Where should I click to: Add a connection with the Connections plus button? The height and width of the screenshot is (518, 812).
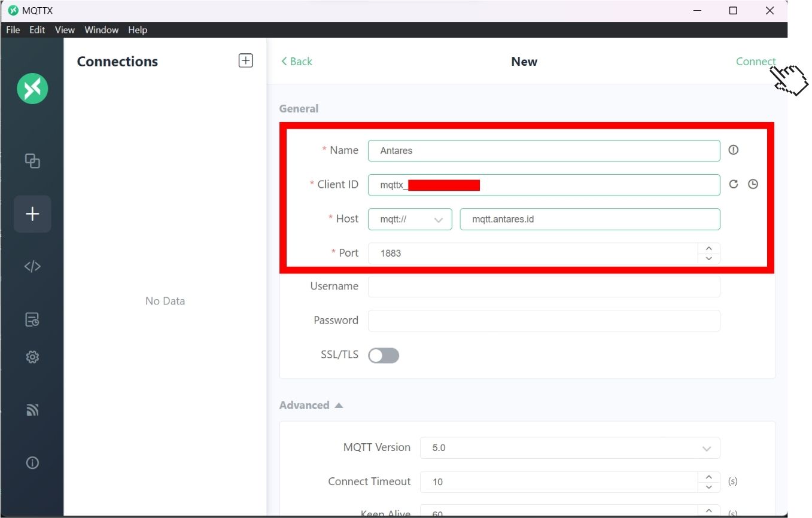pyautogui.click(x=245, y=60)
